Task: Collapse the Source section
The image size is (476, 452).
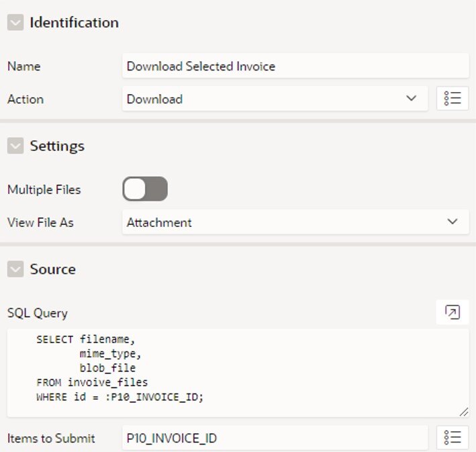Action: click(15, 269)
